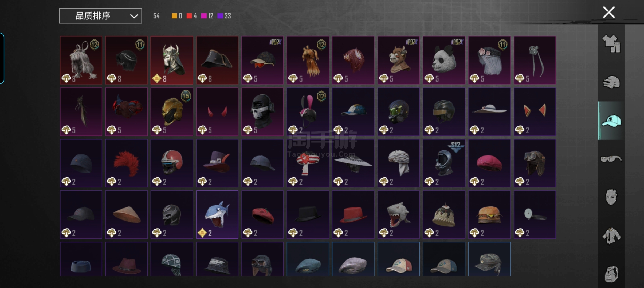Click the chevron arrow of sort dropdown
Image resolution: width=644 pixels, height=288 pixels.
tap(134, 16)
